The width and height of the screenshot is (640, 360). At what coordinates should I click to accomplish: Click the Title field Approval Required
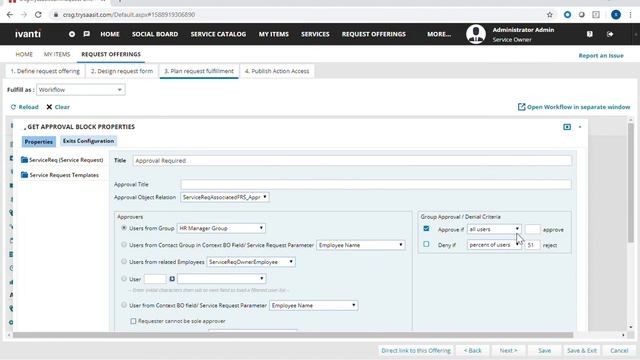[352, 161]
